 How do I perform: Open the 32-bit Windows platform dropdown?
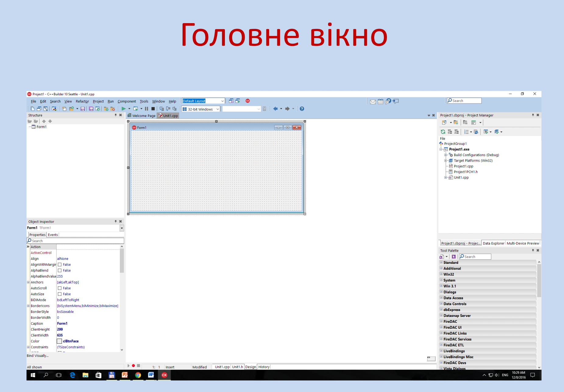coord(201,109)
